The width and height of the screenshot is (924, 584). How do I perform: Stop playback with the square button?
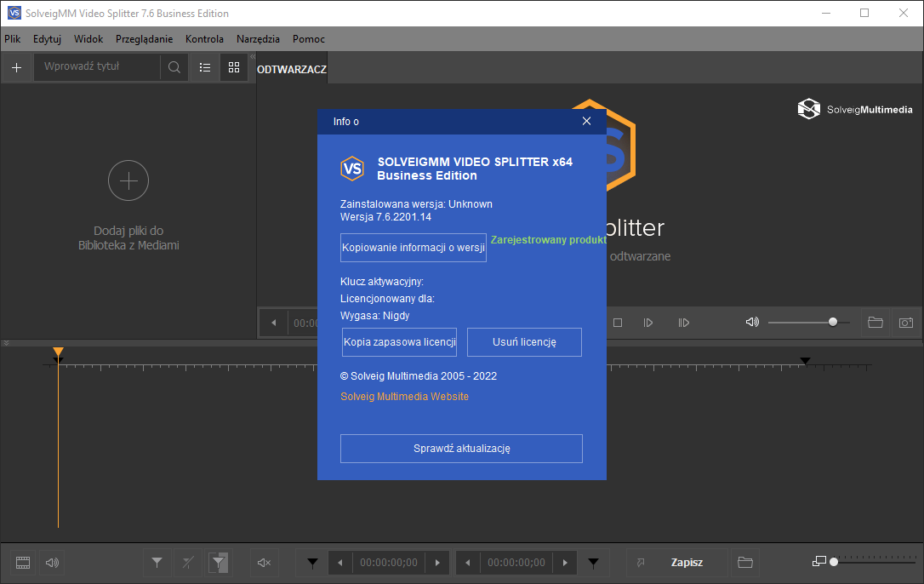pos(618,323)
